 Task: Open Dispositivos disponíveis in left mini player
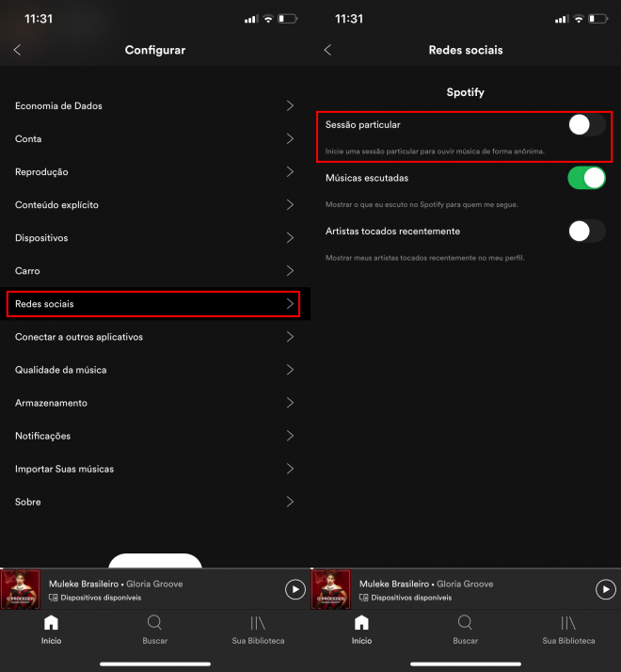[95, 598]
